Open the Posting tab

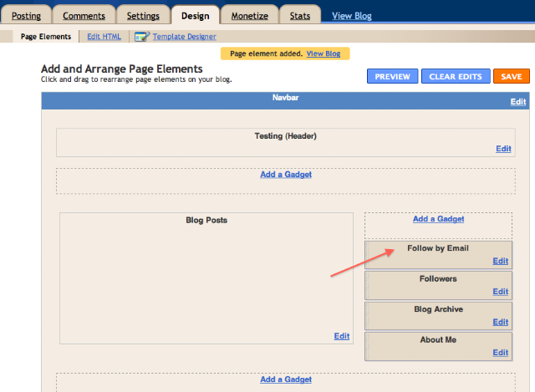pos(26,16)
